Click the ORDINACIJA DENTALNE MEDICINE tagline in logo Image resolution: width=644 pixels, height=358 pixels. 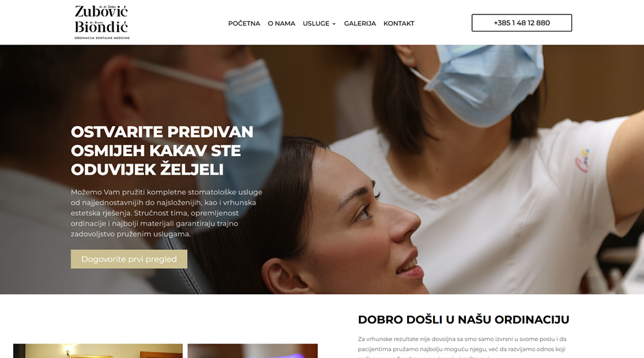coord(102,38)
